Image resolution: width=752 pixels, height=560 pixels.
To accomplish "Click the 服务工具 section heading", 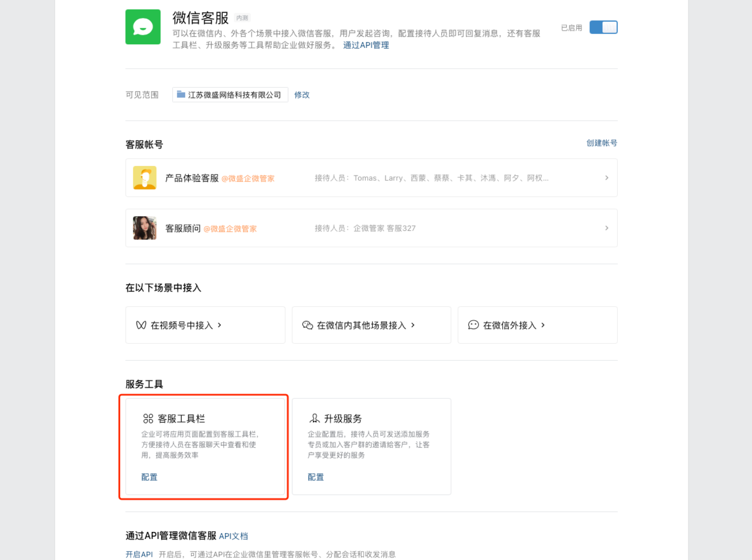I will tap(144, 384).
